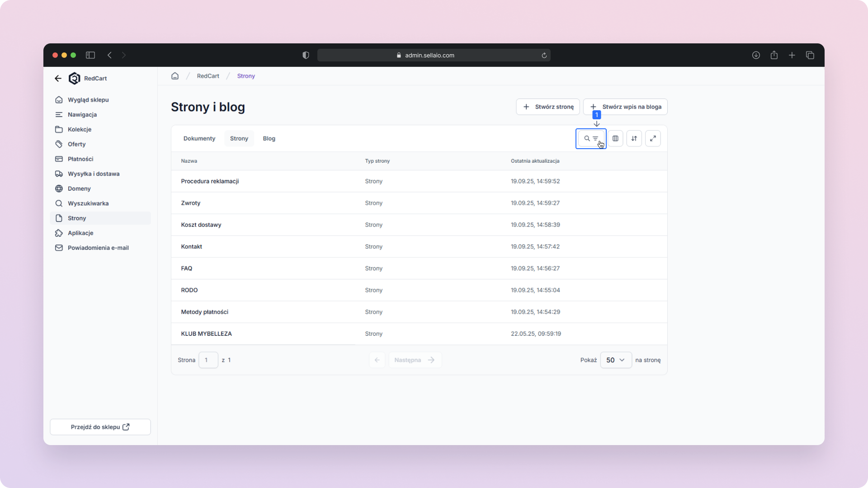Open Domeny settings in sidebar

tap(79, 188)
